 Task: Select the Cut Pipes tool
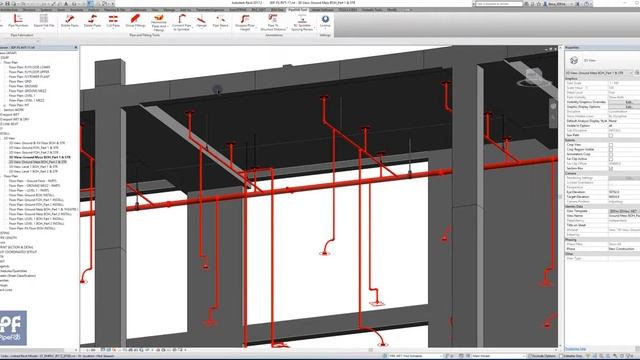point(113,21)
